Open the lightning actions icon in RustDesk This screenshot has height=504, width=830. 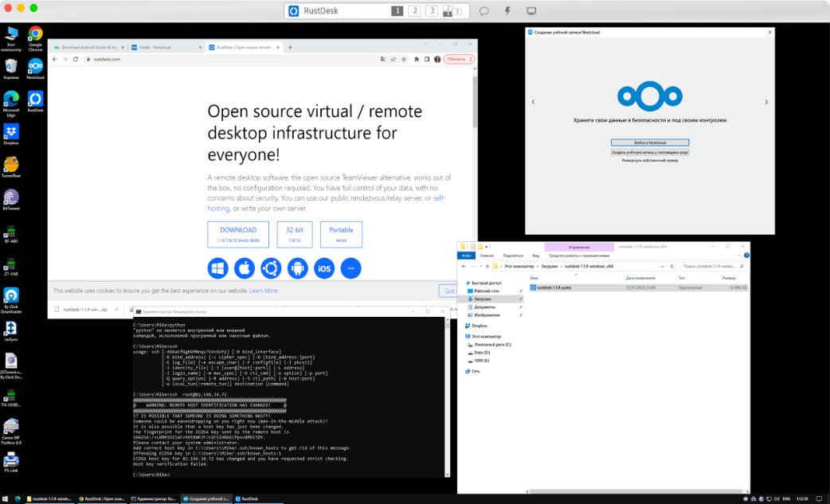[x=507, y=11]
